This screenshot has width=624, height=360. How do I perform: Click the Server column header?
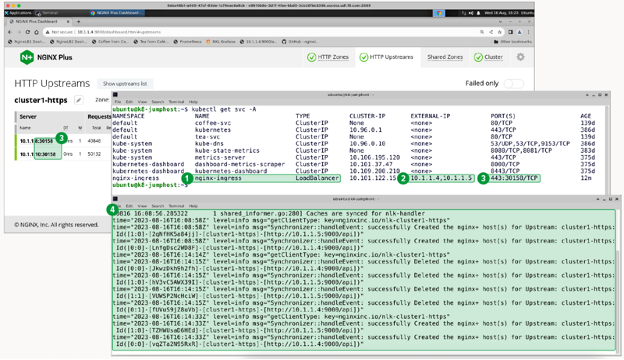point(28,117)
